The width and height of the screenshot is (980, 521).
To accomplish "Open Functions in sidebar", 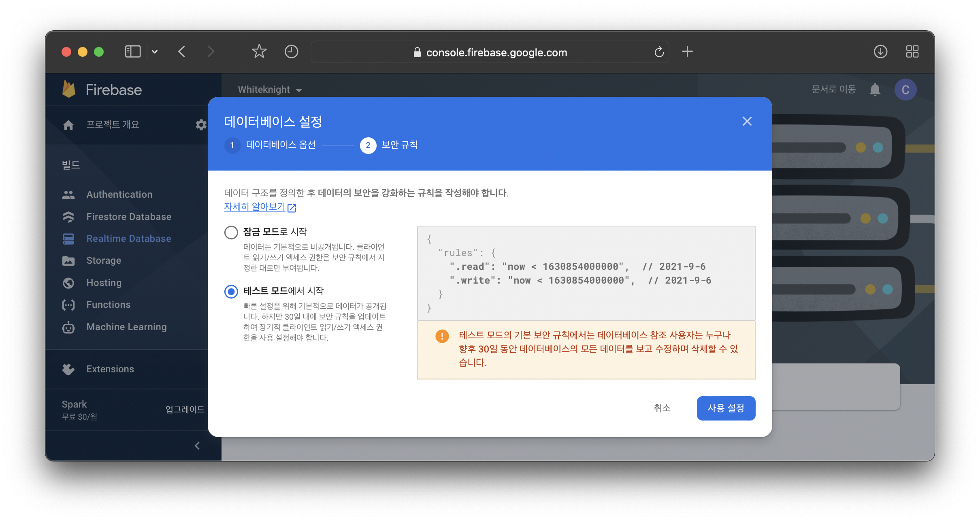I will (x=109, y=305).
